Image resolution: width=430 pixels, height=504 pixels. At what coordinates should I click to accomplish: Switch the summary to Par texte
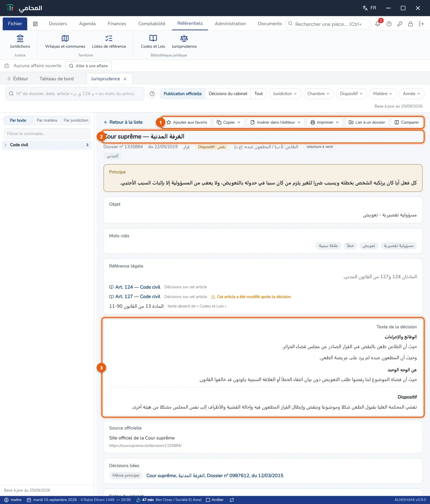point(18,120)
